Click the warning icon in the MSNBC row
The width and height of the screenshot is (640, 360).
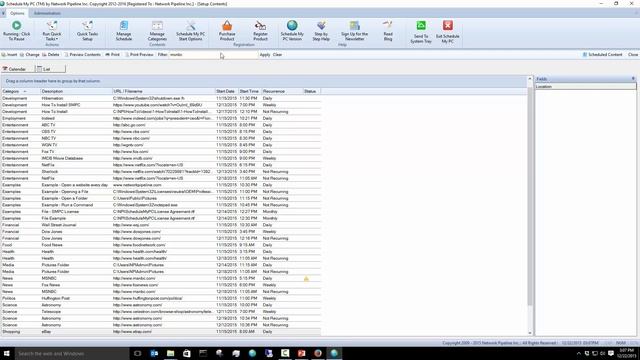[x=306, y=279]
